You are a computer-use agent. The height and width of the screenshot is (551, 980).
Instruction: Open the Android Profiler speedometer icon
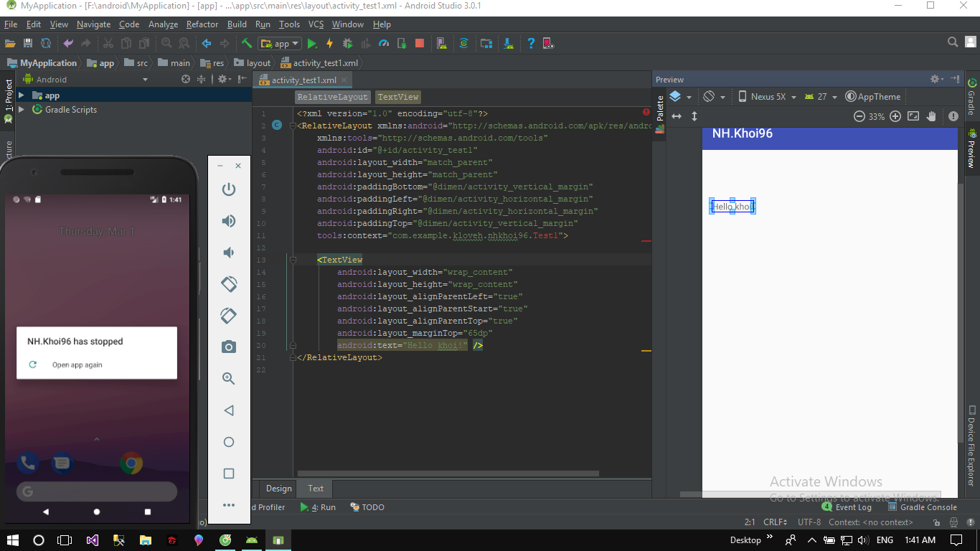click(384, 44)
